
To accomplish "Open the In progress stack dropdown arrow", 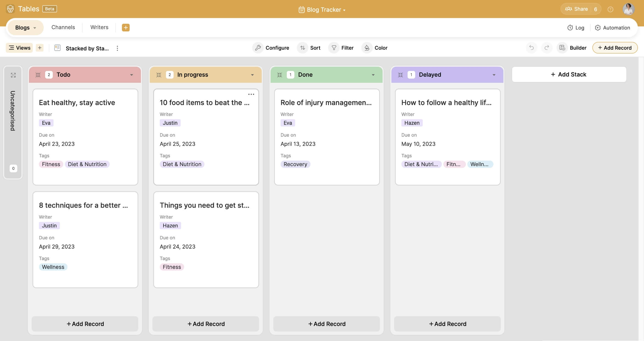I will (x=252, y=75).
